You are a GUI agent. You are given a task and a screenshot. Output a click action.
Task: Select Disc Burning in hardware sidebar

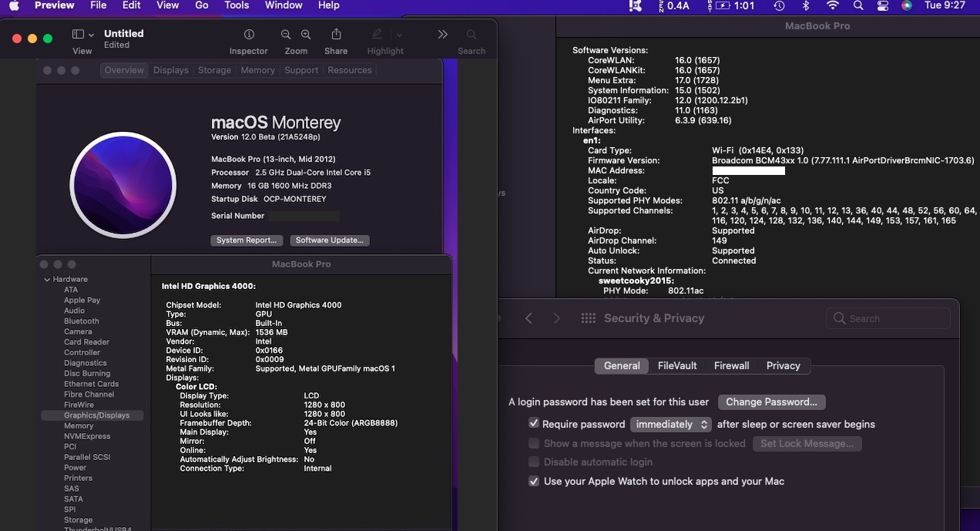point(86,374)
